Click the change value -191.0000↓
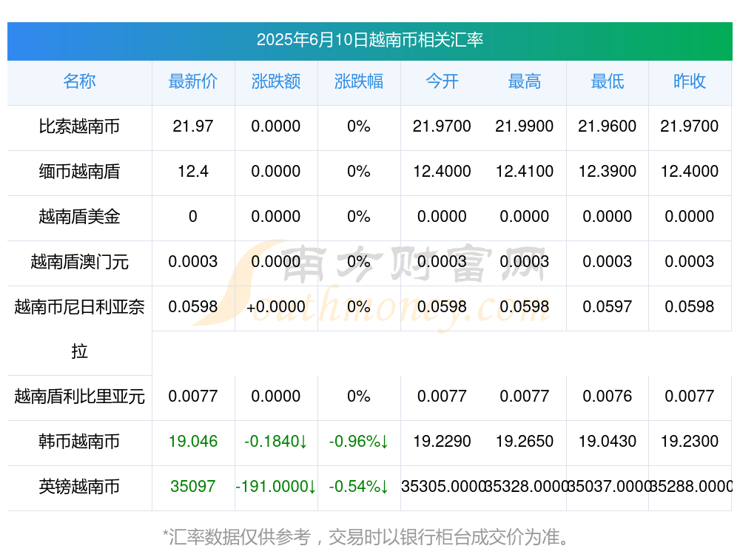Viewport: 740px width, 560px height. click(x=275, y=487)
